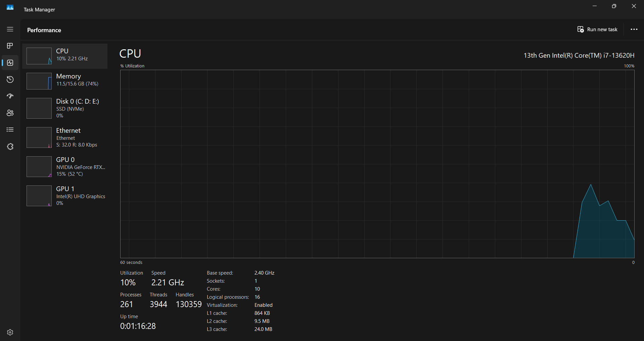Click the "% Utilization" graph label
644x341 pixels.
click(132, 66)
